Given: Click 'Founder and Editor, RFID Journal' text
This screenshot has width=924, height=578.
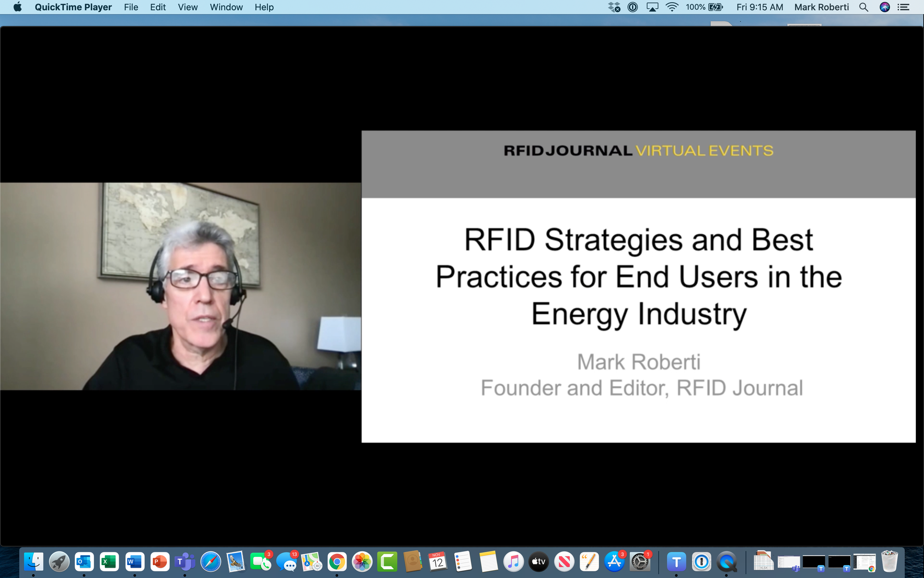Looking at the screenshot, I should [x=641, y=388].
